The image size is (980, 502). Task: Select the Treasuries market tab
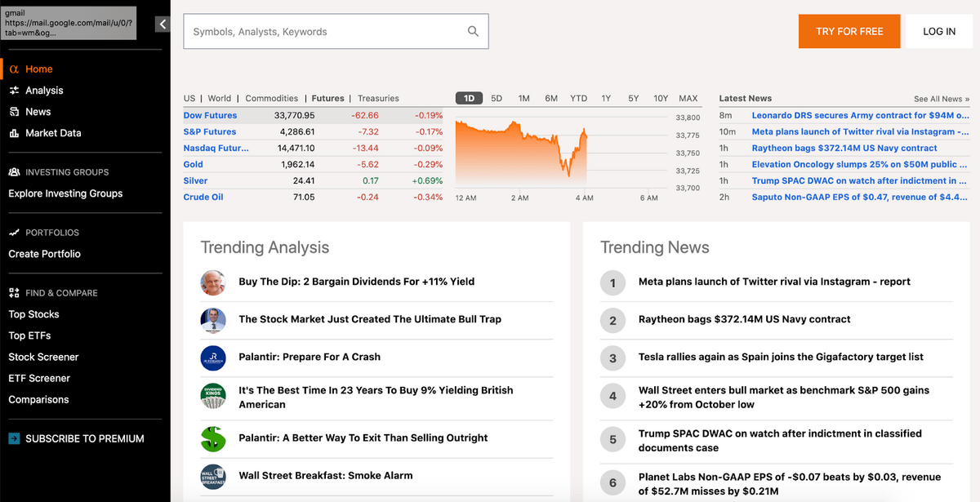(x=378, y=99)
